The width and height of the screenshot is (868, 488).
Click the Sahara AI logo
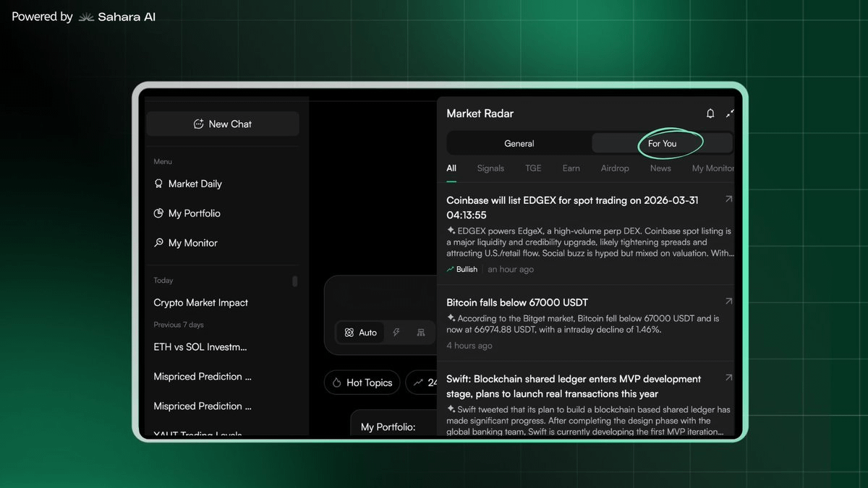coord(116,17)
